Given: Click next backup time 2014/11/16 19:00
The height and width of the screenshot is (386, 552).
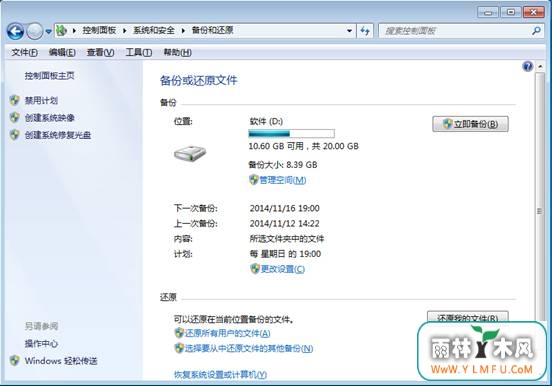Looking at the screenshot, I should point(284,208).
